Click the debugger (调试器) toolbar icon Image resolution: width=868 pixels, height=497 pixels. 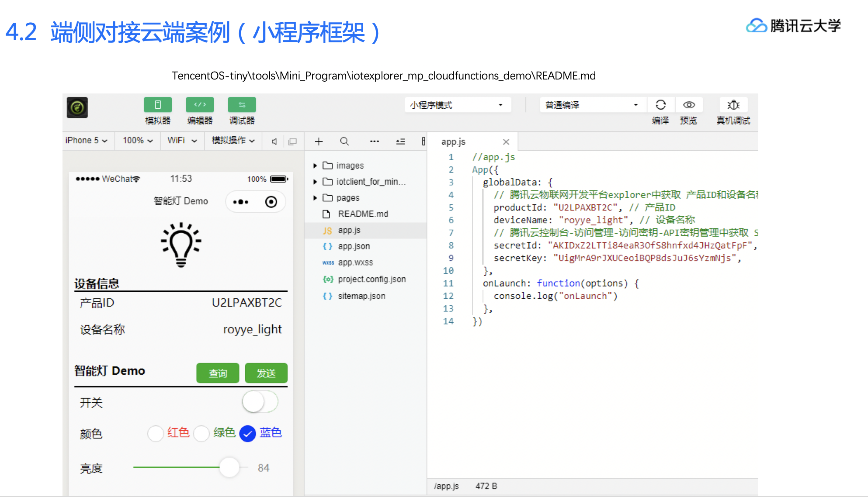pos(242,105)
